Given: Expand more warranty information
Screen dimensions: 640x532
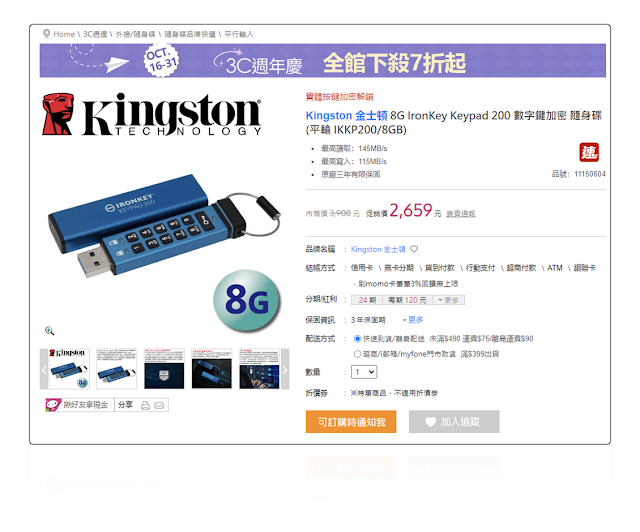Looking at the screenshot, I should (413, 320).
